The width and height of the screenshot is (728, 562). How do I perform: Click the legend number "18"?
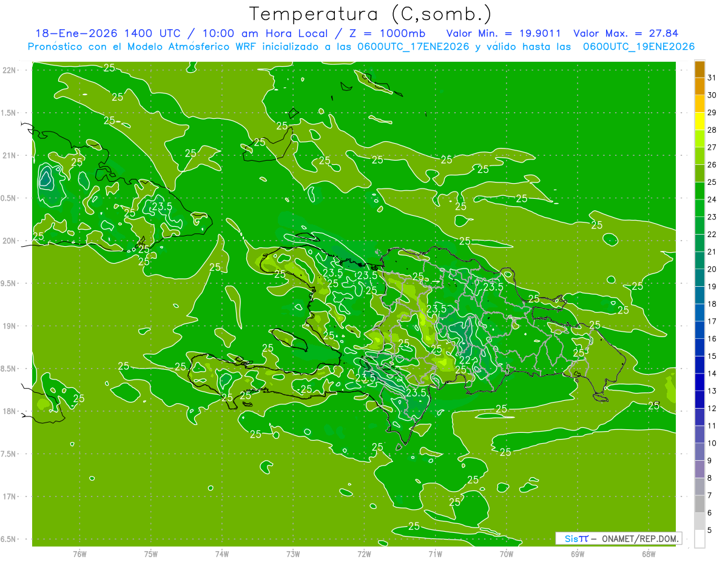pos(712,304)
